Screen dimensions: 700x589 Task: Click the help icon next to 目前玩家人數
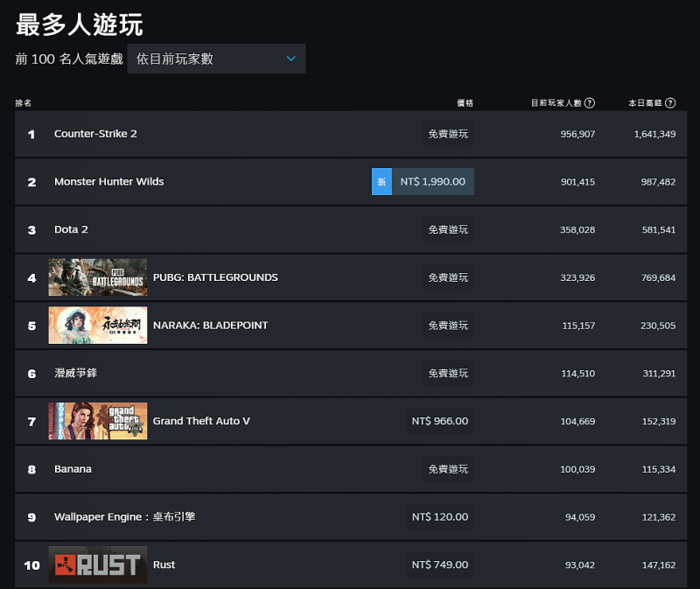pos(589,103)
